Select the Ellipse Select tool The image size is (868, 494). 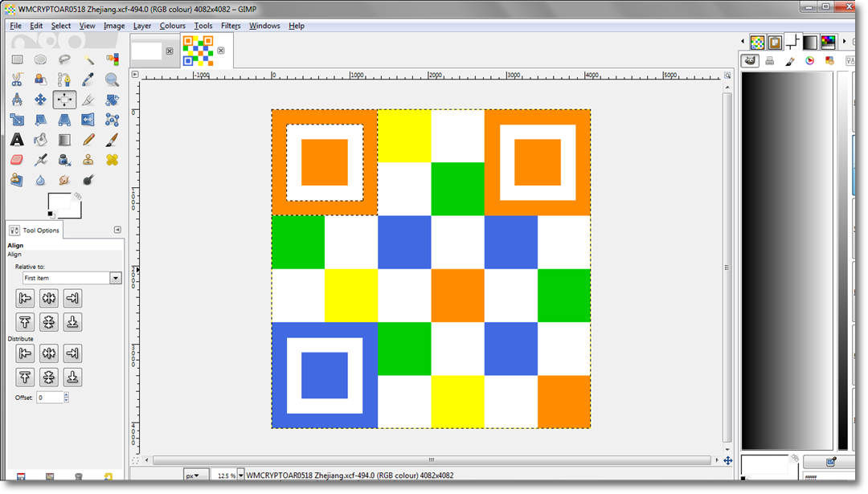[x=40, y=59]
